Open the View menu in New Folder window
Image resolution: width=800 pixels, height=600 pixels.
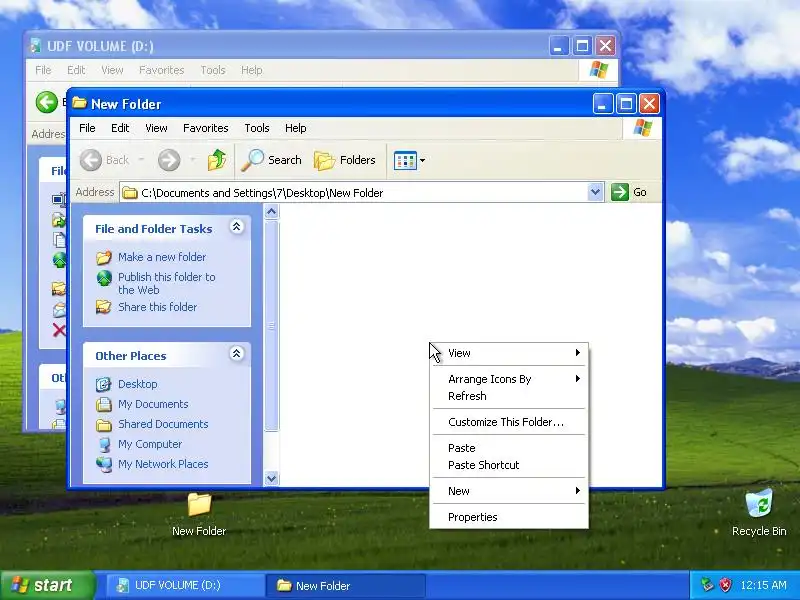point(156,128)
